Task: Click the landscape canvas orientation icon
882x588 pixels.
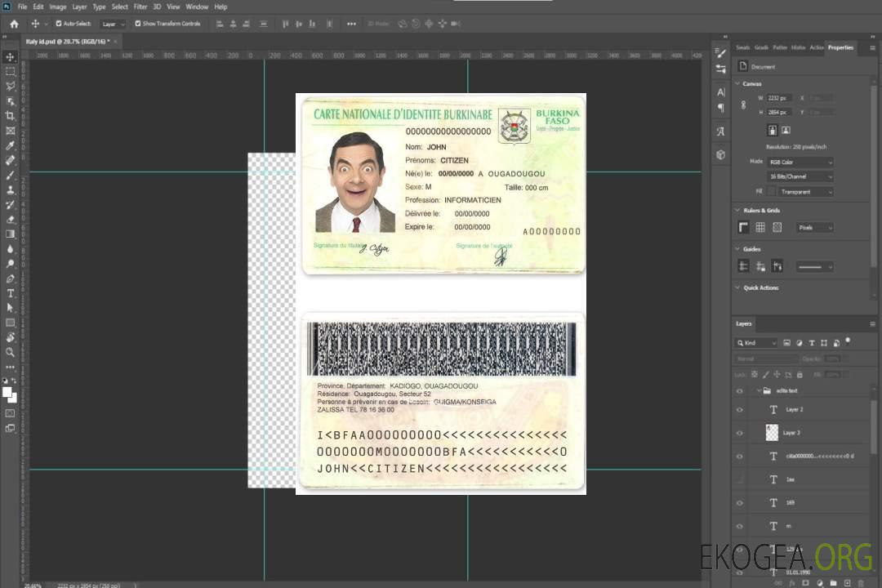Action: tap(786, 130)
